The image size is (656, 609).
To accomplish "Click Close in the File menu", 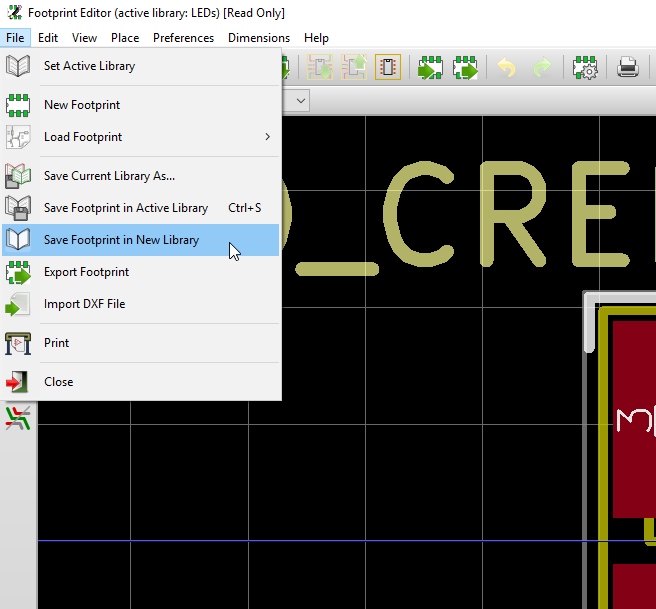I will click(x=141, y=381).
